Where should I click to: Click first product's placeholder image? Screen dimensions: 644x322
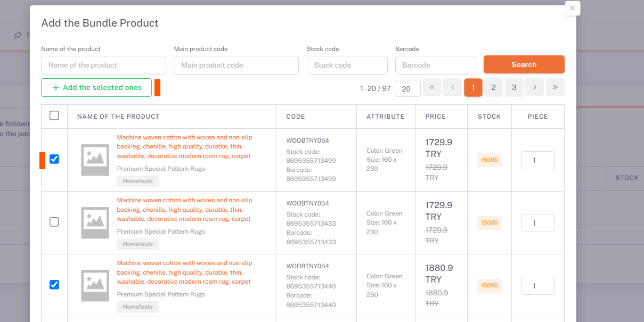tap(95, 160)
